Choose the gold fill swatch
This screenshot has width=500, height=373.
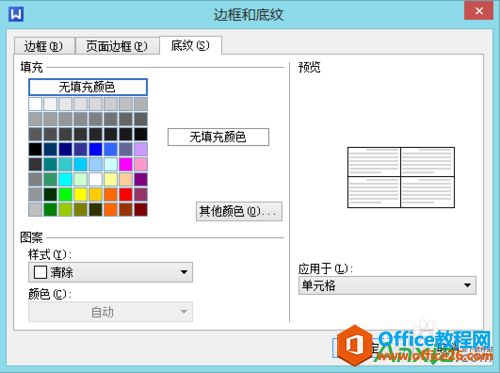coord(95,195)
